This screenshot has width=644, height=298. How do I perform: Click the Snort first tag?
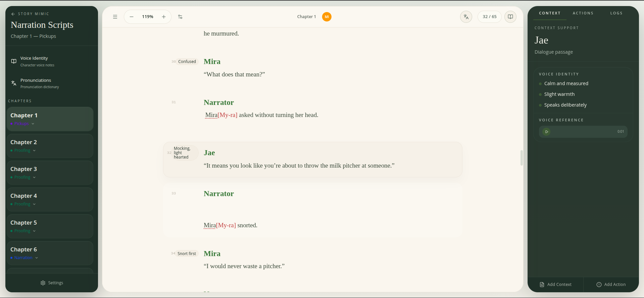click(x=187, y=254)
